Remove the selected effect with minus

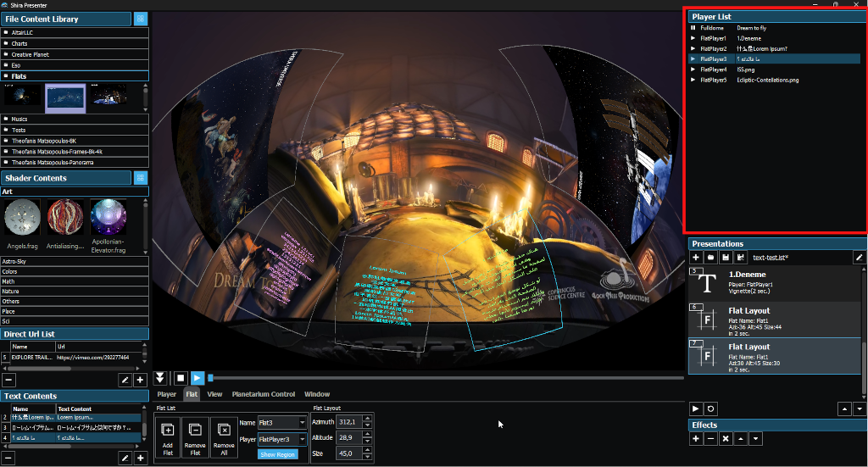coord(711,439)
